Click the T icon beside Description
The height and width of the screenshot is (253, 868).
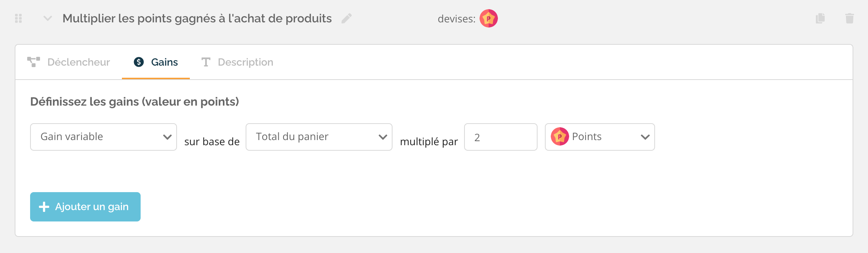coord(206,62)
